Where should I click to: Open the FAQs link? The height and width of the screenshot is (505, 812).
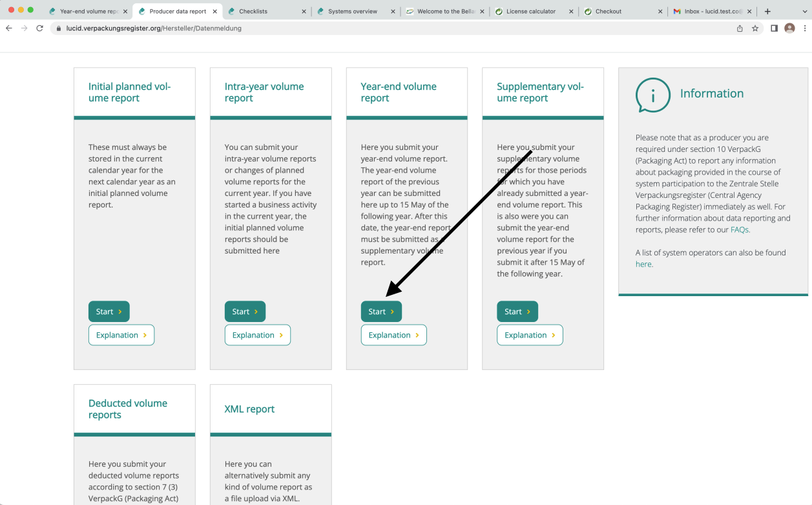click(x=740, y=230)
